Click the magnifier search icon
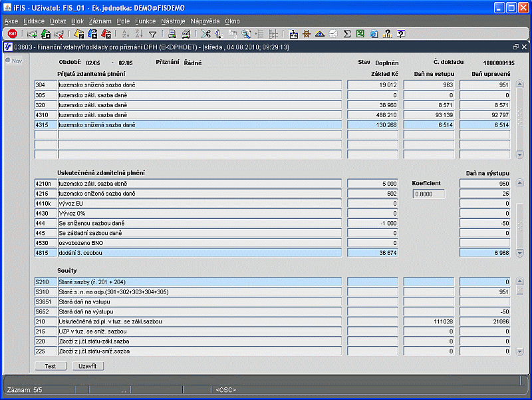 tap(246, 34)
